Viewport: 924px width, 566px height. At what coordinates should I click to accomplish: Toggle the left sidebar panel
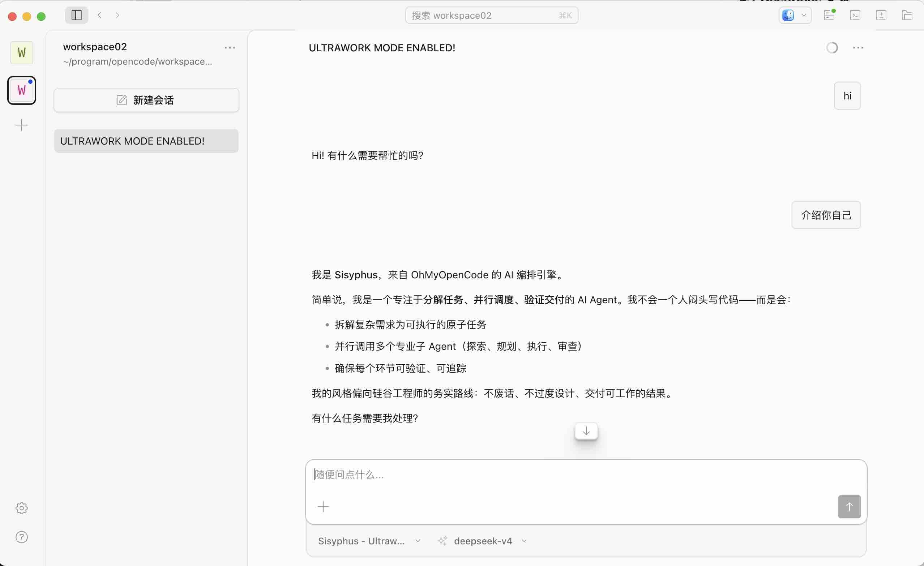tap(77, 16)
